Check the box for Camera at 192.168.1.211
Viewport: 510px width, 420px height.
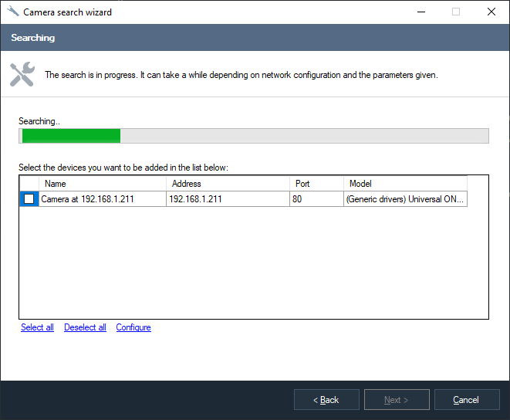pos(29,199)
